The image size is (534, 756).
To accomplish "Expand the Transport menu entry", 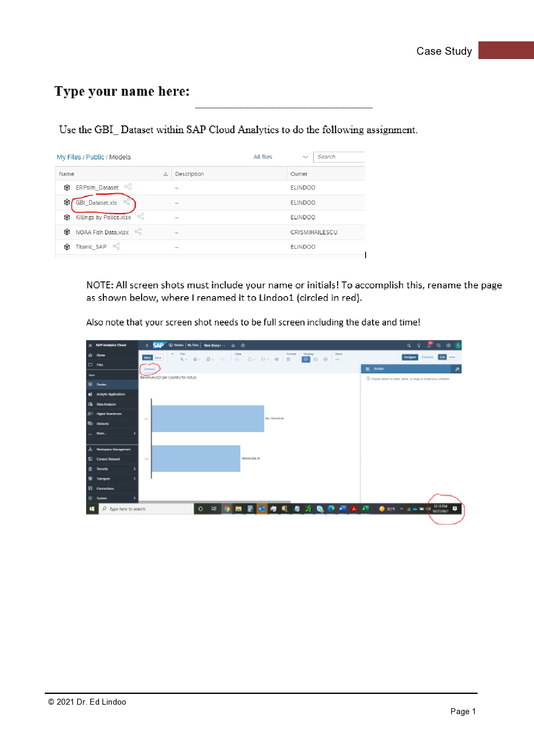I will [112, 478].
